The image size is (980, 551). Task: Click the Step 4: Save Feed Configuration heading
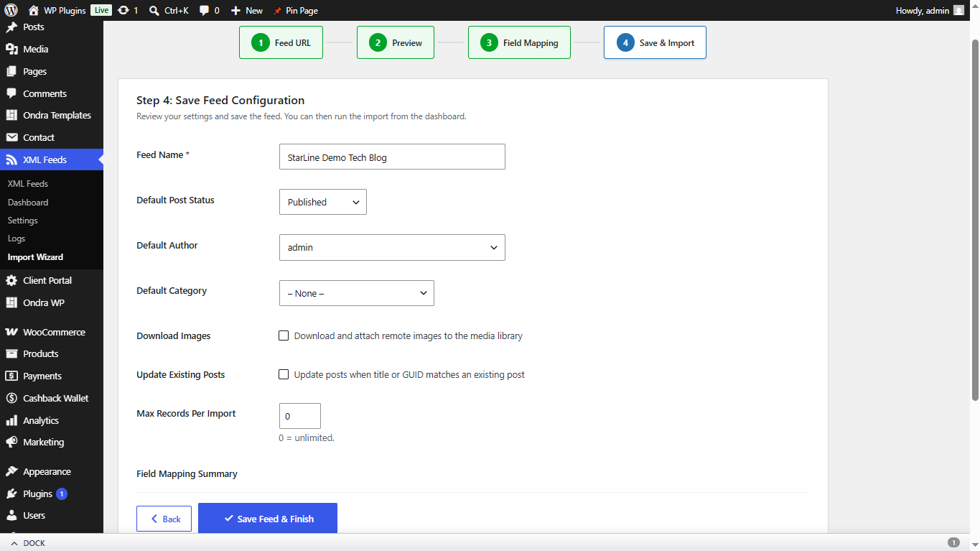(x=220, y=101)
